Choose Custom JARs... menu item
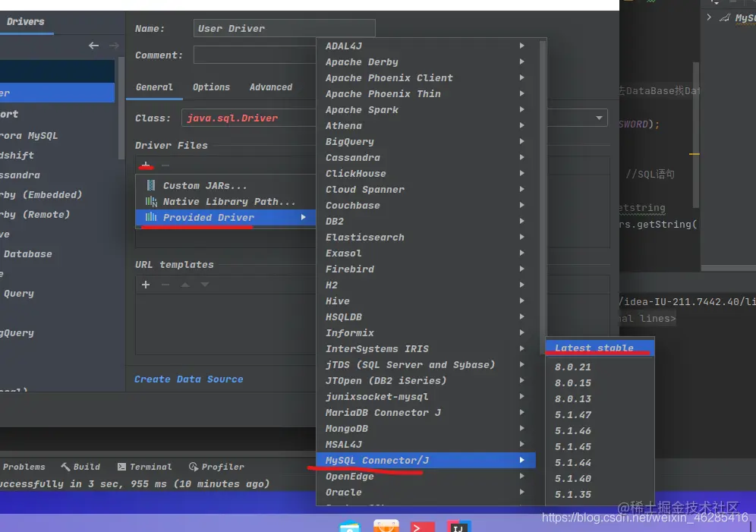Image resolution: width=756 pixels, height=532 pixels. tap(225, 185)
